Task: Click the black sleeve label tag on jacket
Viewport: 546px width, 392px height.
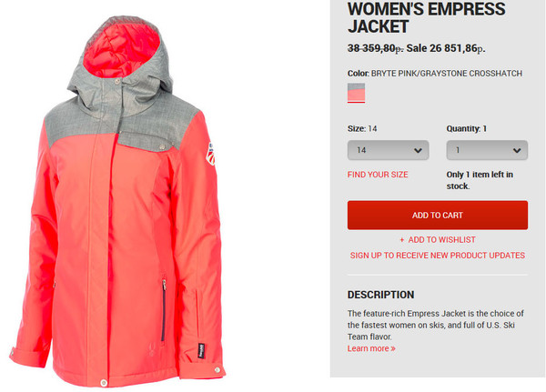Action: pyautogui.click(x=201, y=350)
